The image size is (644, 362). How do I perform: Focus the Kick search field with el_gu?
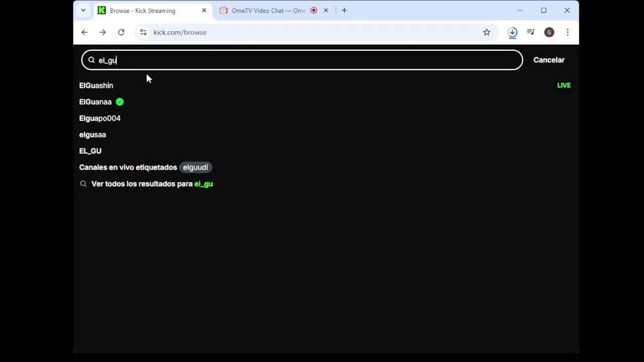click(x=302, y=60)
